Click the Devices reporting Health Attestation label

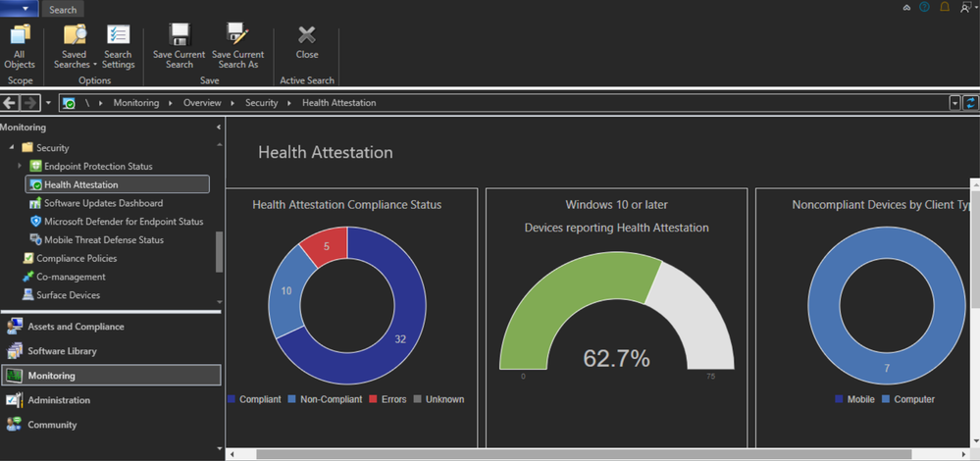coord(616,228)
